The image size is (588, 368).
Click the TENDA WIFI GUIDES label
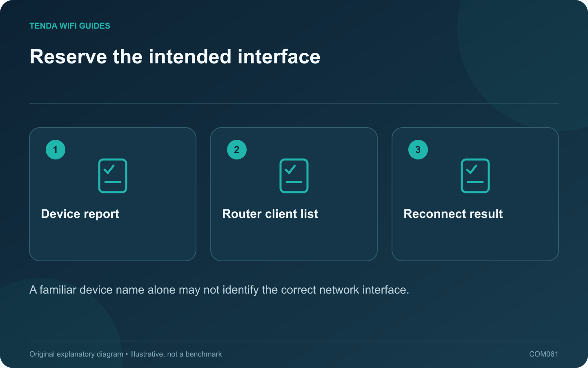70,26
